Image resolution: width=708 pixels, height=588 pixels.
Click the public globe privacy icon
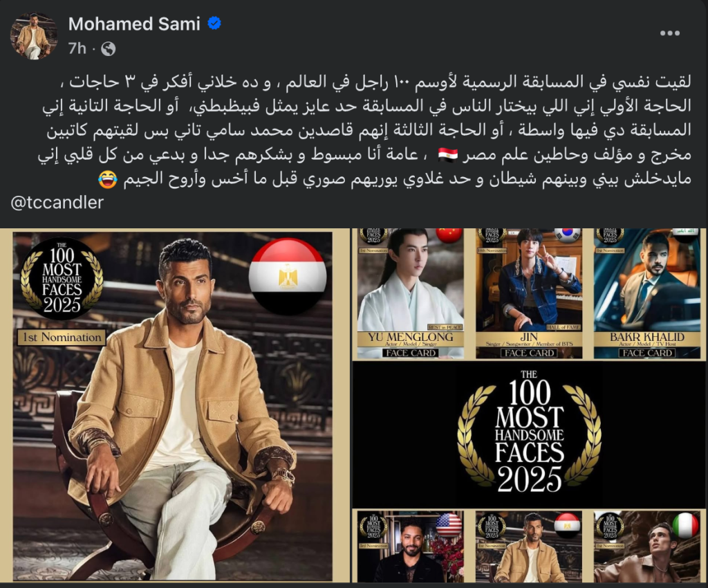(x=109, y=49)
